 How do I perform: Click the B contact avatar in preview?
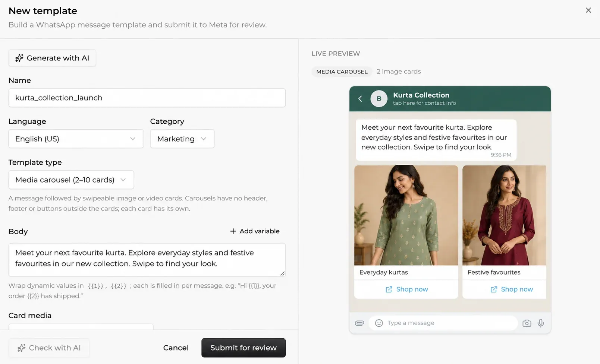[x=379, y=99]
